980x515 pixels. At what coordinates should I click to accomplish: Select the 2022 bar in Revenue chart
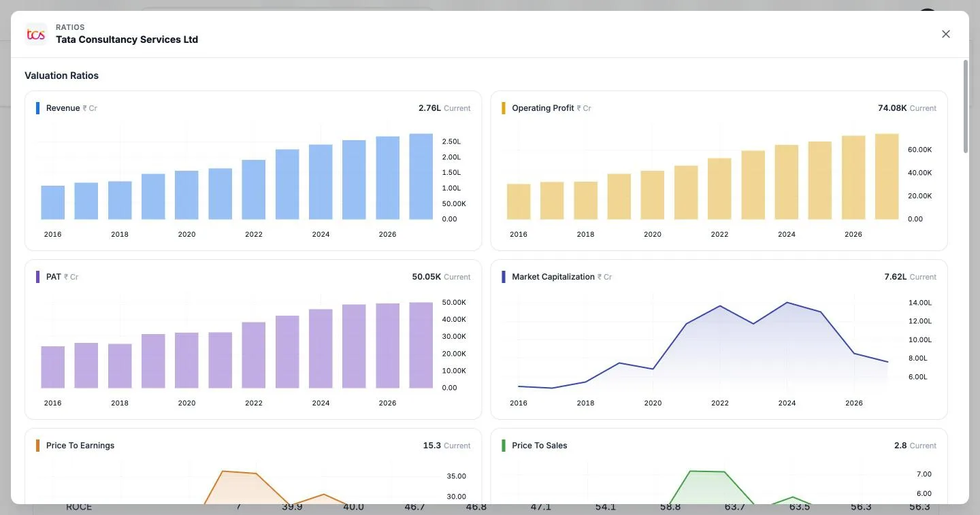point(254,189)
